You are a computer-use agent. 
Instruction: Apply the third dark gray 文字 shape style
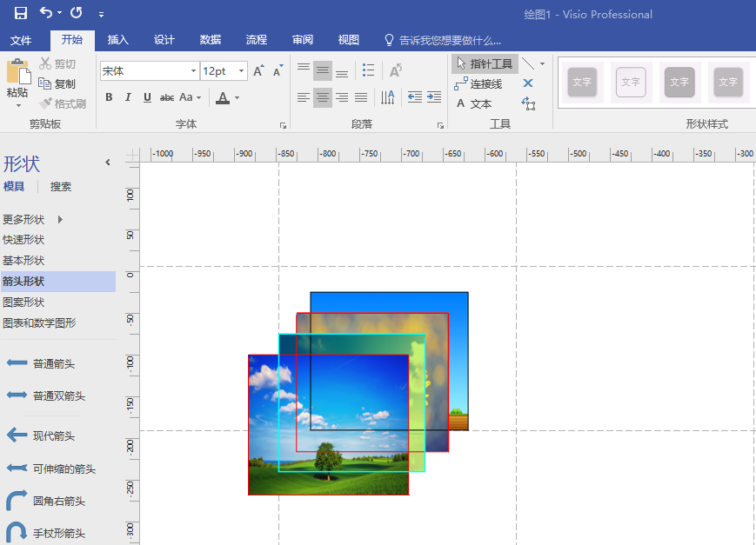tap(679, 83)
